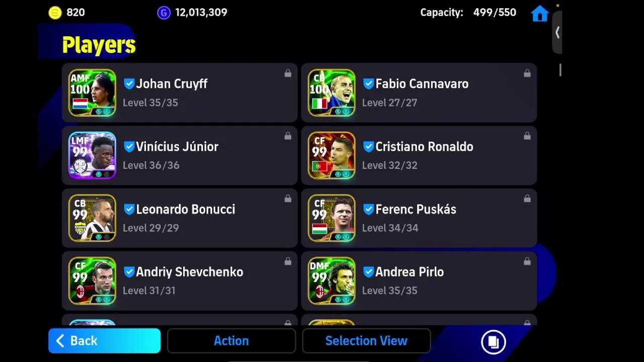Tap the gold coin icon beside 820

tap(55, 13)
